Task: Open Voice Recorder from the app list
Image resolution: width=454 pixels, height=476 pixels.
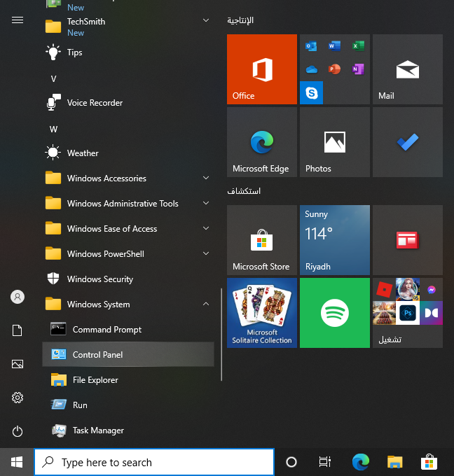Action: point(128,103)
